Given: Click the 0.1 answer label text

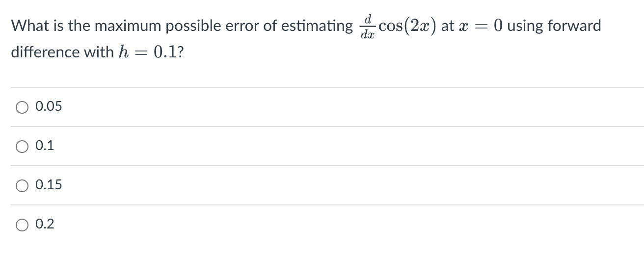Looking at the screenshot, I should click(x=45, y=146).
